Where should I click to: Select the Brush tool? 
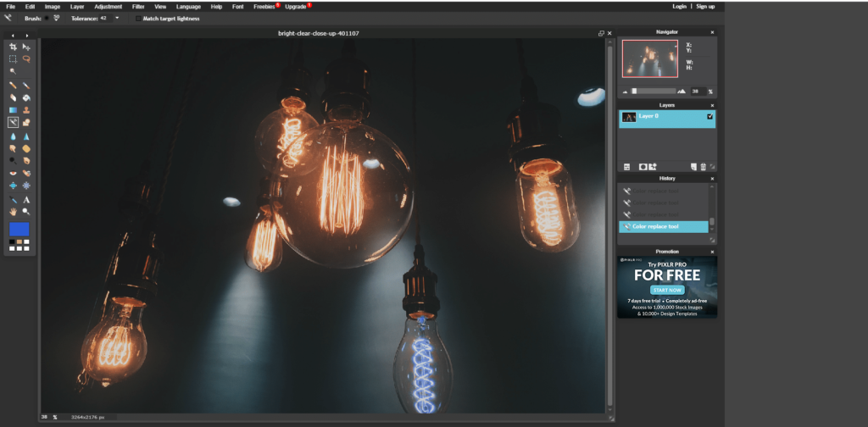click(26, 86)
